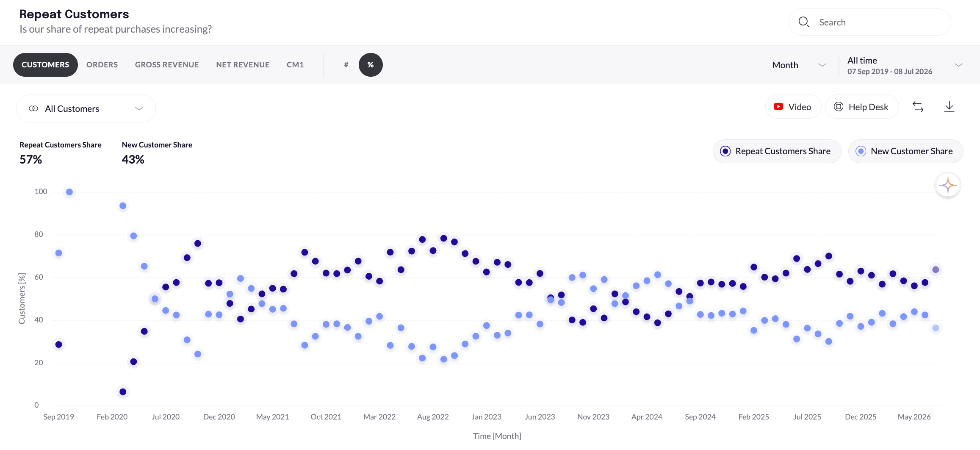Click the YouTube icon on Video button
980x450 pixels.
[x=778, y=107]
